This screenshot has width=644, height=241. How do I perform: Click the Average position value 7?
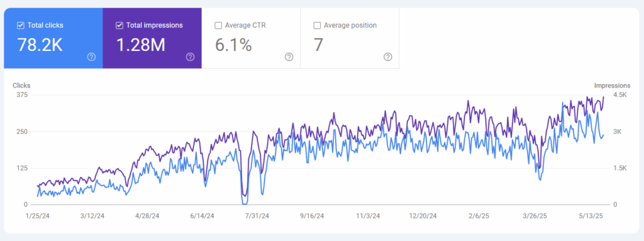point(319,45)
